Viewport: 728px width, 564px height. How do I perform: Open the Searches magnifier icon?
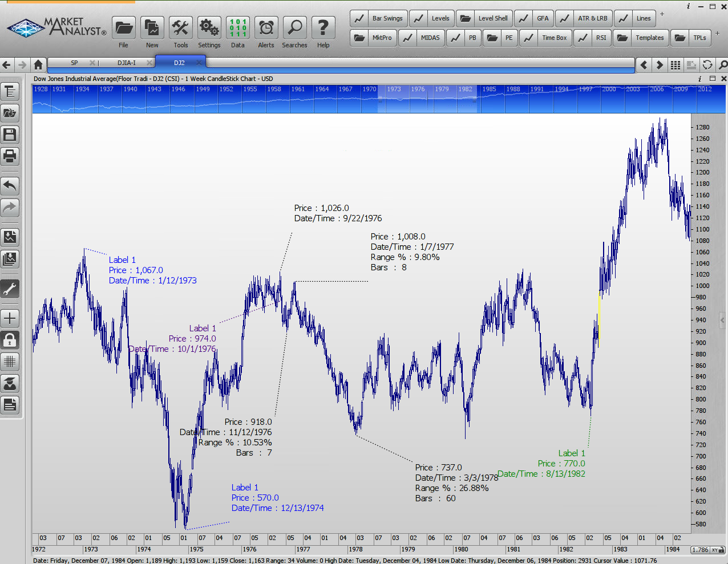coord(294,28)
